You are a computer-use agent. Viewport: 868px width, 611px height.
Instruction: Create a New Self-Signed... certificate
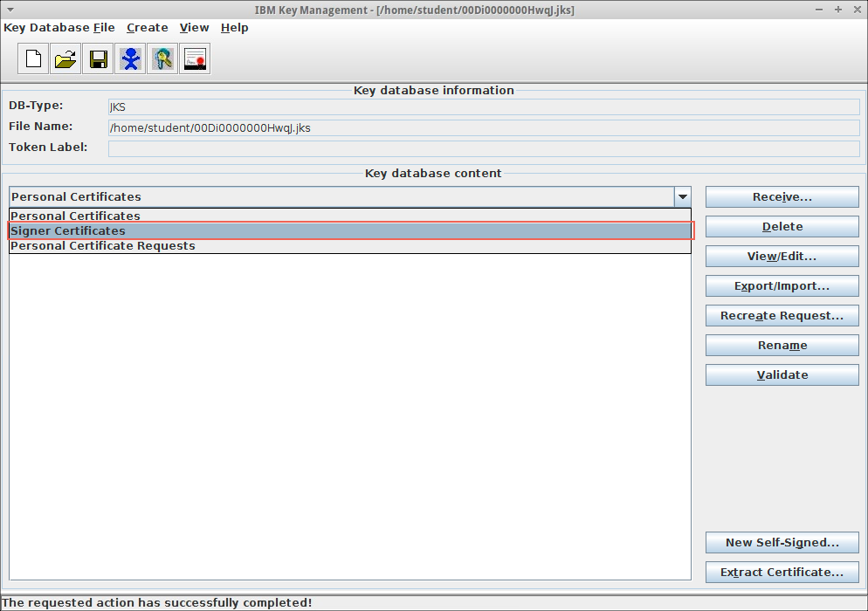(782, 542)
